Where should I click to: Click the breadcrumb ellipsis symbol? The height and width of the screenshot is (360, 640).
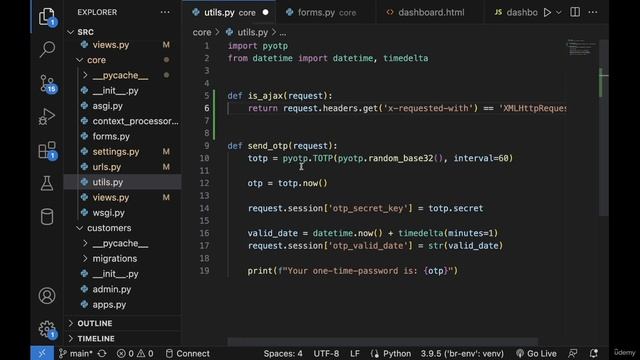[283, 32]
